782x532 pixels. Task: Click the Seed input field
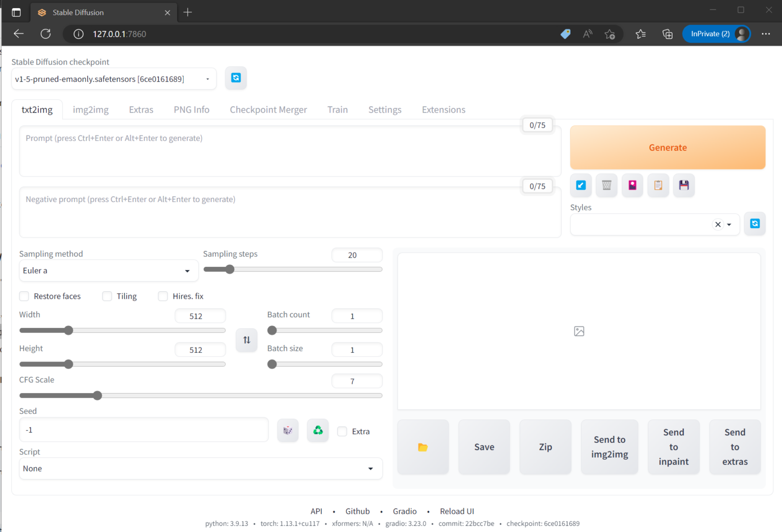[x=144, y=430]
